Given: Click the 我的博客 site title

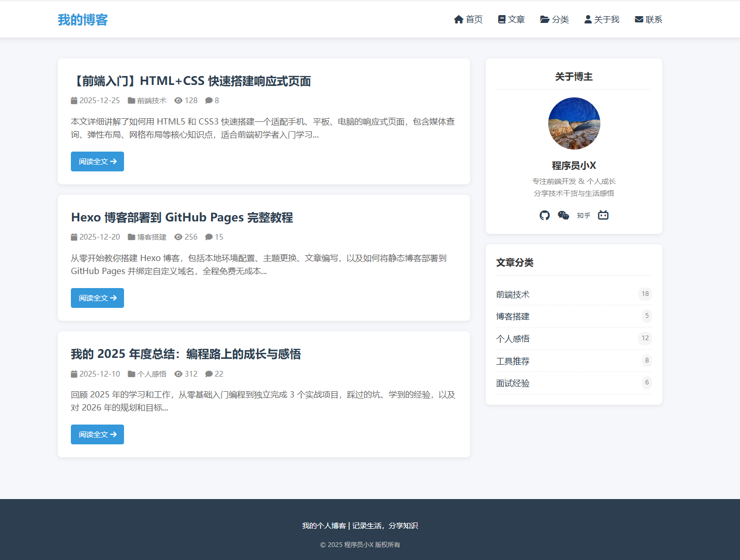Looking at the screenshot, I should [83, 19].
